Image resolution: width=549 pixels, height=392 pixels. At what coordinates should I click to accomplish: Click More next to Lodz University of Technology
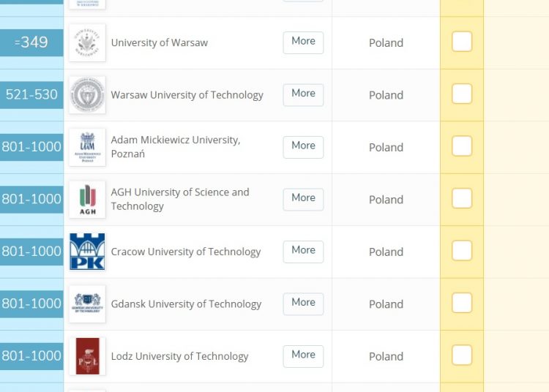tap(303, 355)
